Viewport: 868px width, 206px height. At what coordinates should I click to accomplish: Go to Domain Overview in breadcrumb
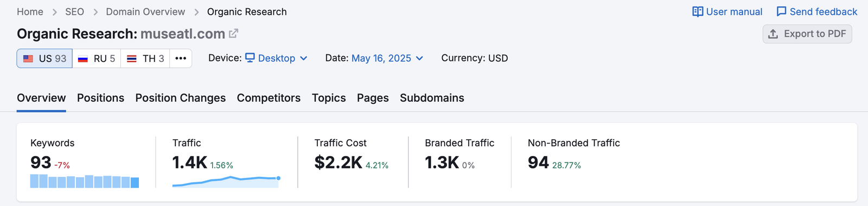click(145, 12)
